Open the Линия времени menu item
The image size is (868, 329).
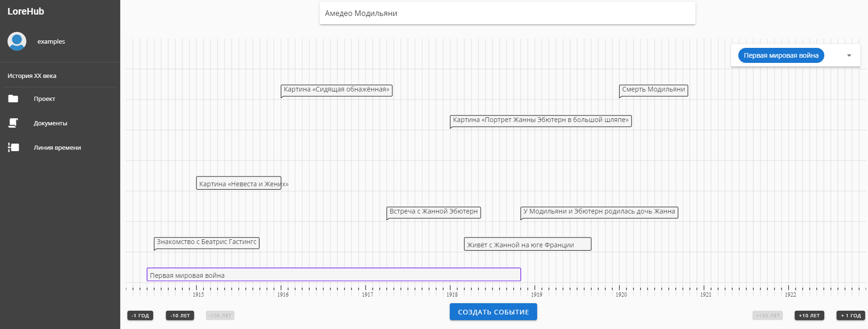point(60,147)
